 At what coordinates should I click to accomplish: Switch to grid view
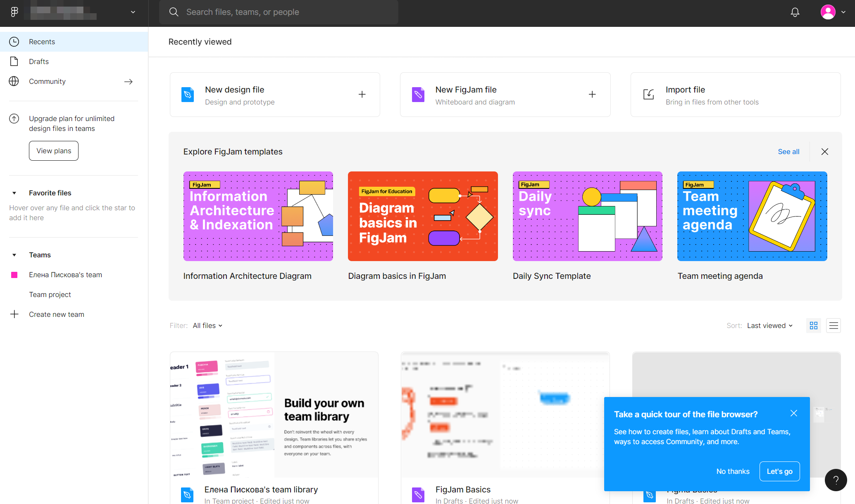(x=814, y=326)
